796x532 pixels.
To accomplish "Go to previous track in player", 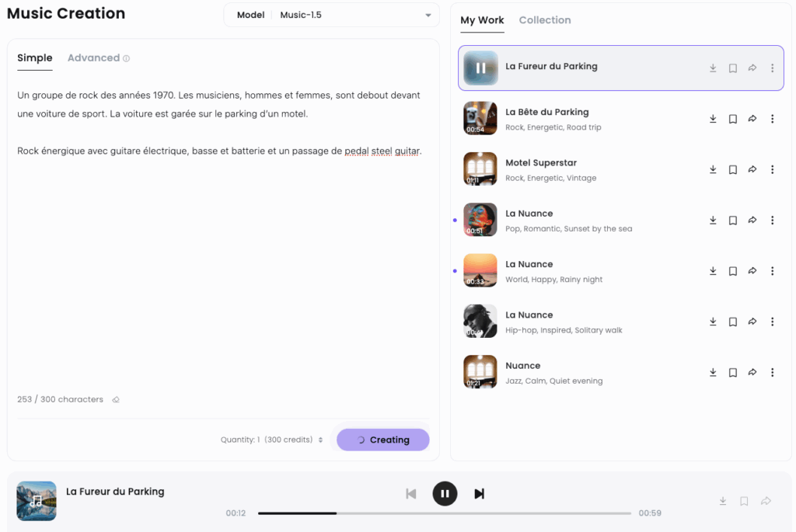I will click(411, 494).
